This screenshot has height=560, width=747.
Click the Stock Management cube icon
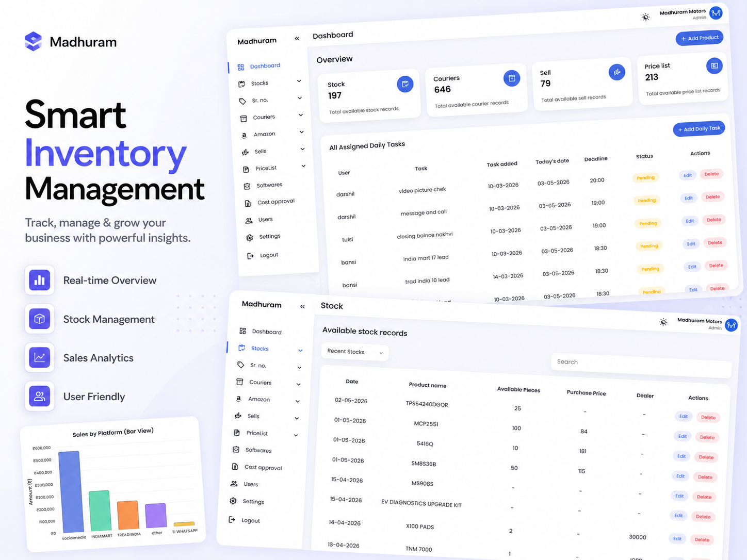point(39,319)
